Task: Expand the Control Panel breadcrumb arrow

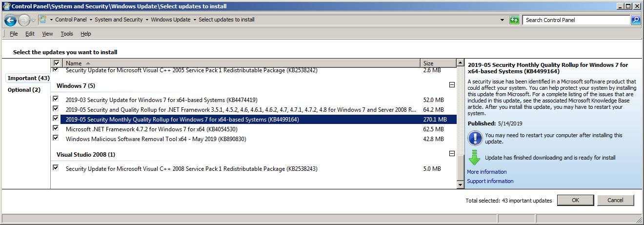Action: click(x=91, y=20)
